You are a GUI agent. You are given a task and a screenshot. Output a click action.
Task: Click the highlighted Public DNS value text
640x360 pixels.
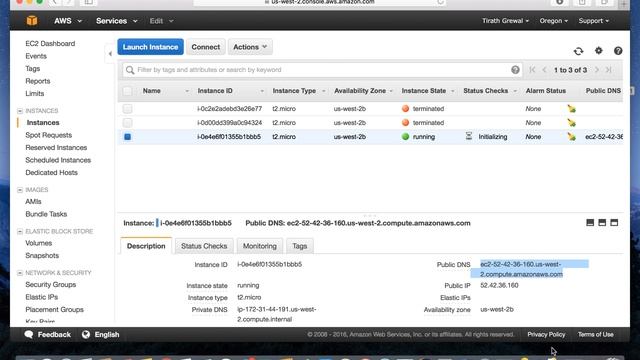[521, 269]
